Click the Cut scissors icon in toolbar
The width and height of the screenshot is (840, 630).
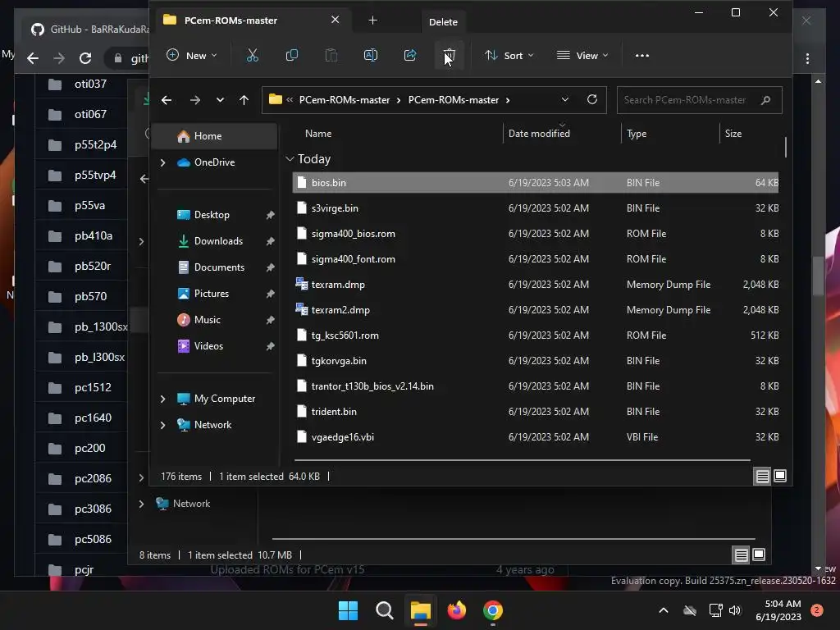[x=253, y=55]
